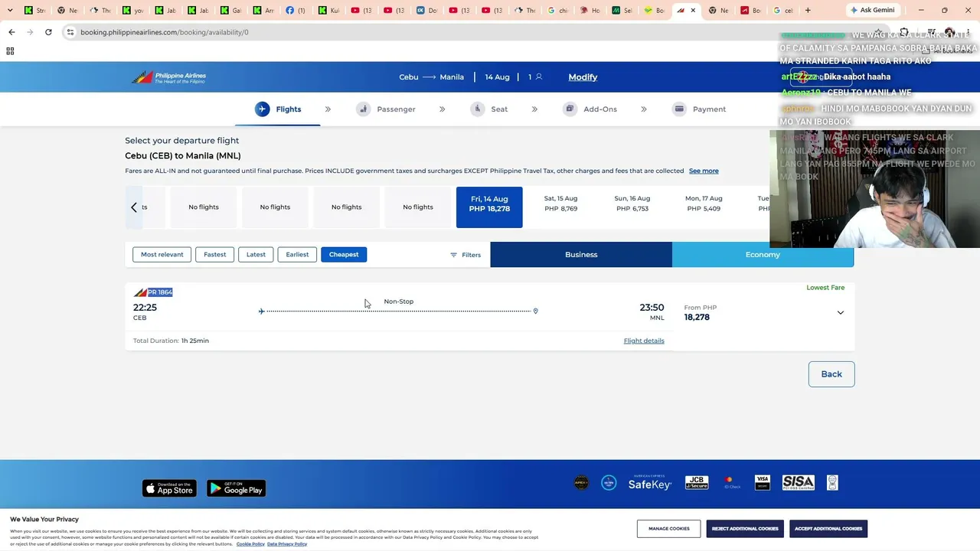Click the Passenger step icon

[x=363, y=109]
